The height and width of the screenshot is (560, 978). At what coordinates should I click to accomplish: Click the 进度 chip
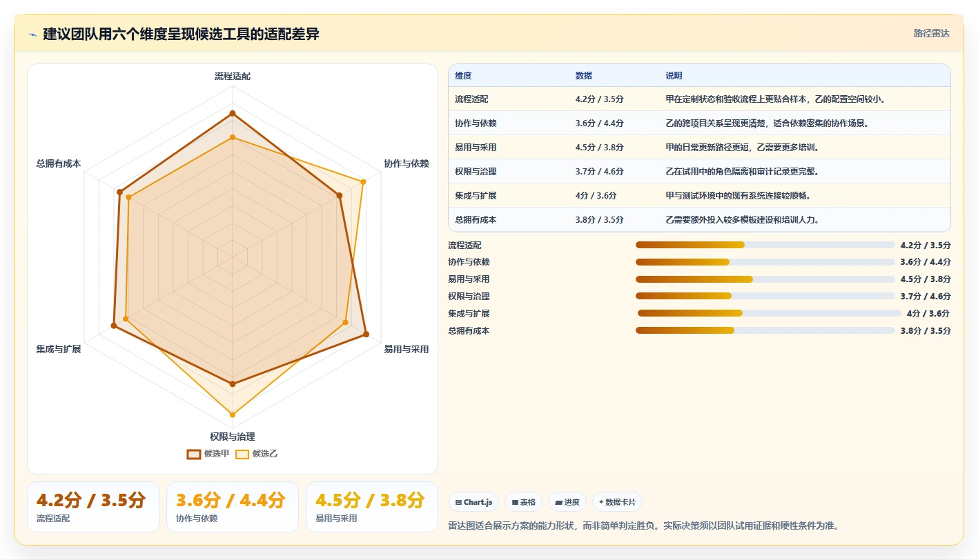pyautogui.click(x=568, y=502)
